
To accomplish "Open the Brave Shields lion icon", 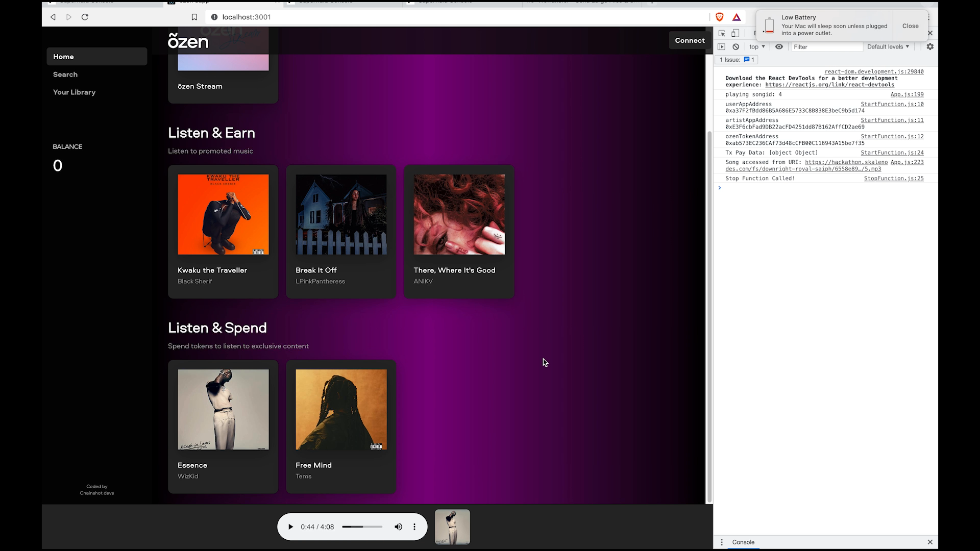I will click(x=720, y=17).
